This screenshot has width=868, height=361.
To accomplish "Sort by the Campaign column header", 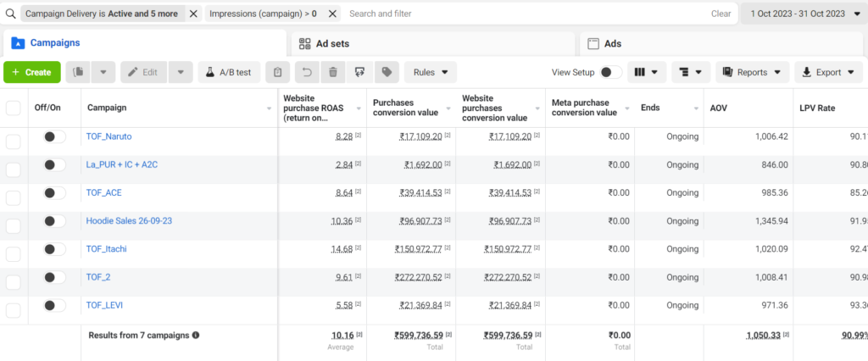I will 180,108.
